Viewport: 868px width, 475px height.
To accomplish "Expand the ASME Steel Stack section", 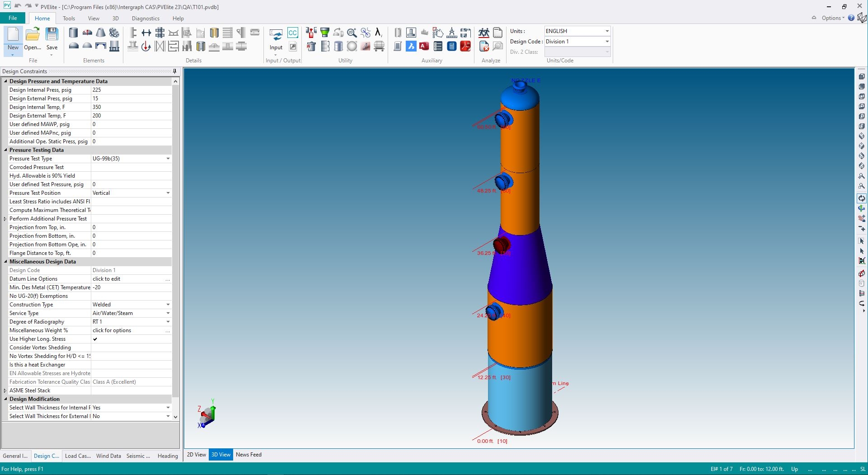I will pos(5,390).
